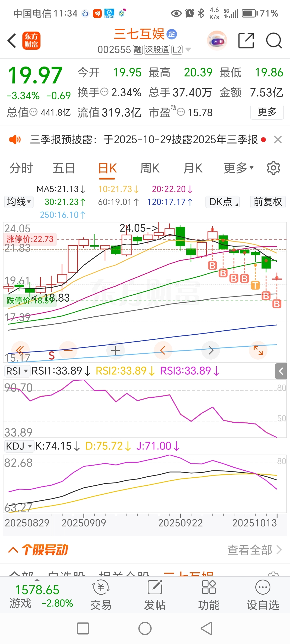Tap the 总值 info icon
The width and height of the screenshot is (290, 644).
[33, 112]
